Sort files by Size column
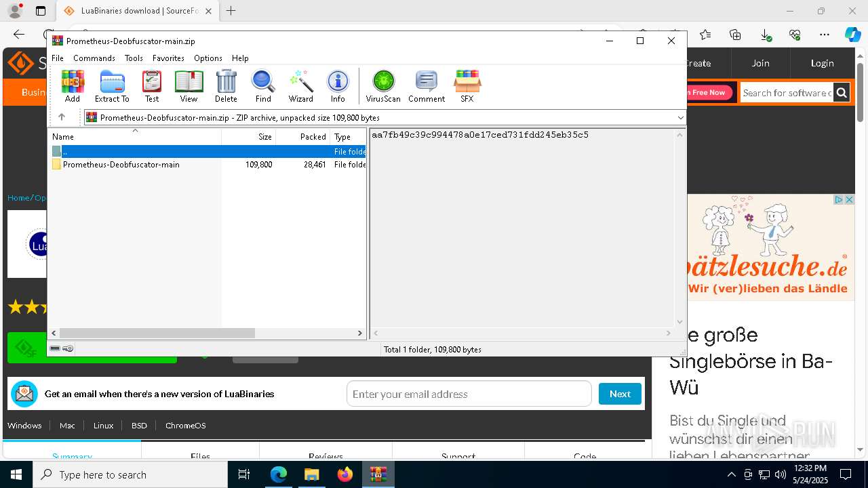This screenshot has width=868, height=488. pos(249,136)
